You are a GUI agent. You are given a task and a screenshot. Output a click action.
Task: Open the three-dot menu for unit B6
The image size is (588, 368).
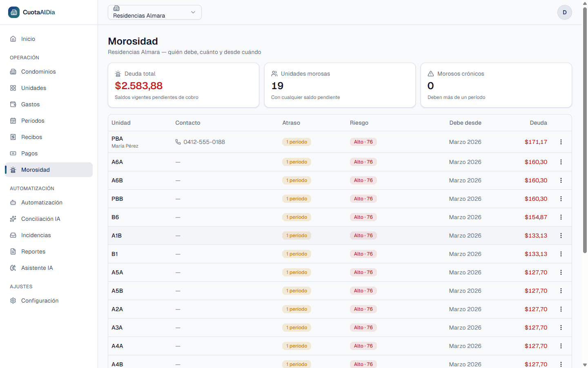point(561,217)
